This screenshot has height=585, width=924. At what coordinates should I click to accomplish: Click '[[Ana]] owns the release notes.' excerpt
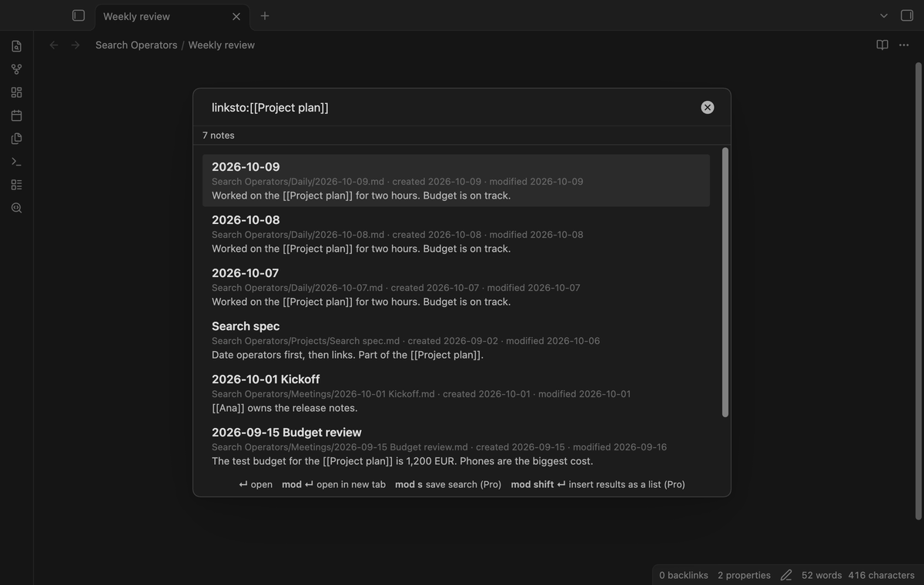[x=285, y=408]
